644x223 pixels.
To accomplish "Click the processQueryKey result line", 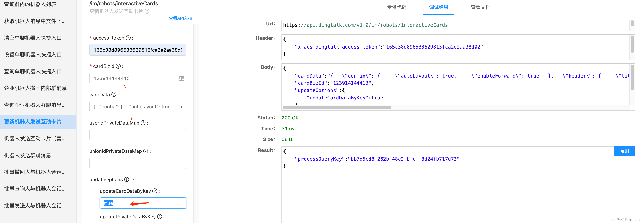I will pyautogui.click(x=377, y=159).
